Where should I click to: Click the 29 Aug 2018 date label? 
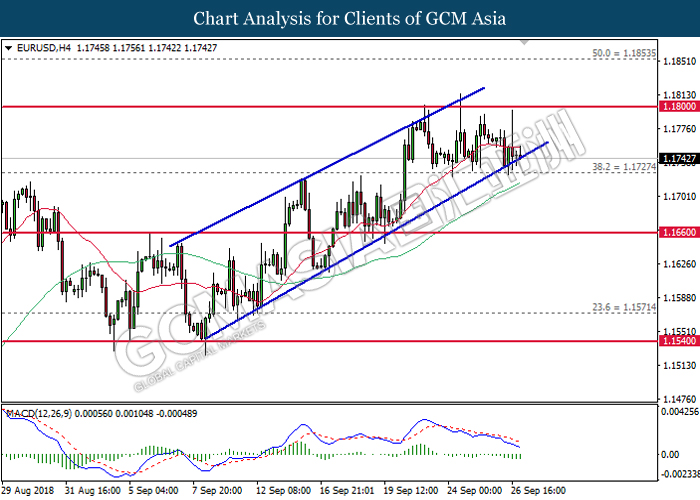tap(29, 491)
